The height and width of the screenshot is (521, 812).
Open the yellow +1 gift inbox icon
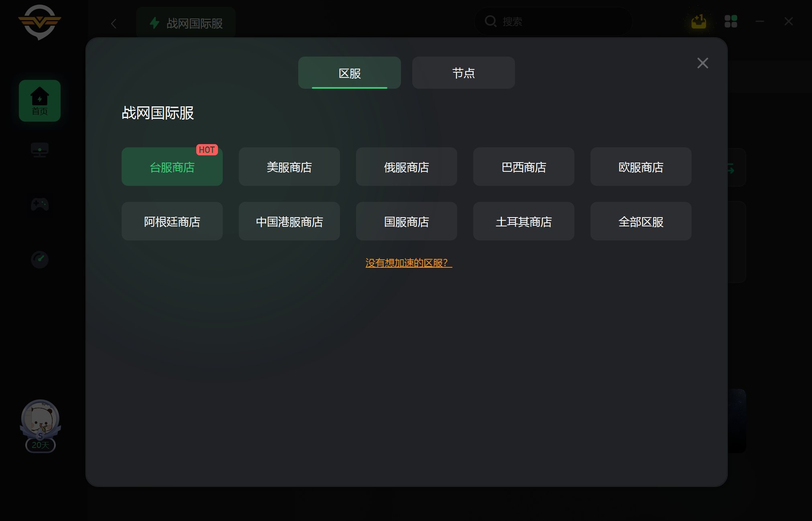(x=699, y=21)
